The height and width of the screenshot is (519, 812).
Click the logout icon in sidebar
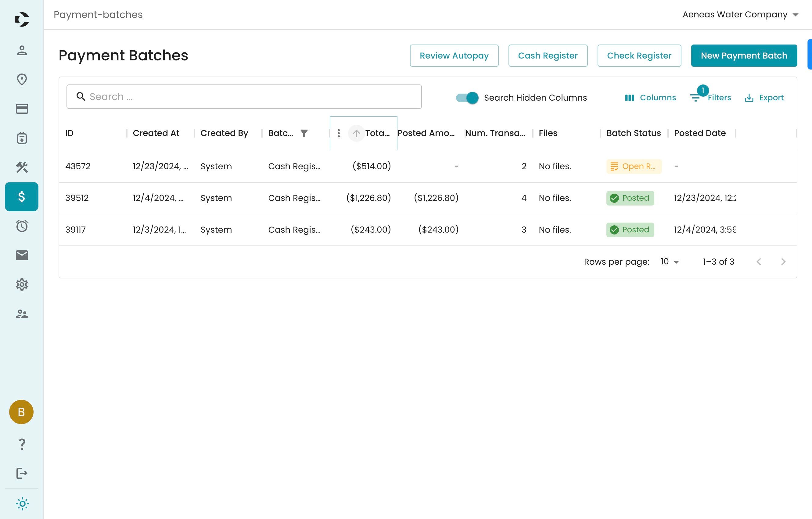pos(22,473)
